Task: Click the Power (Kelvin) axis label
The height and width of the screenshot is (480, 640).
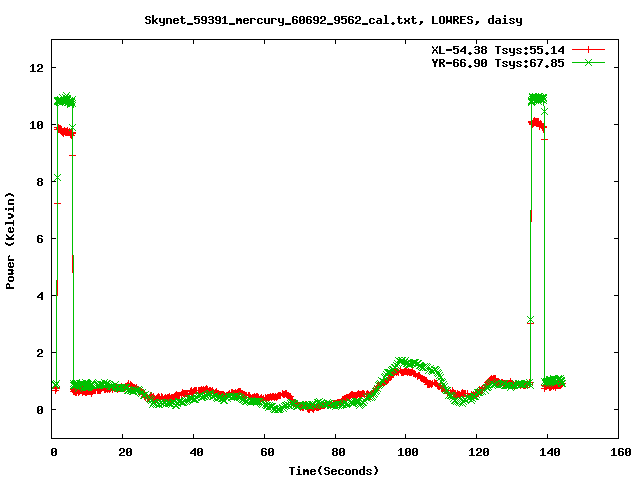Action: coord(10,241)
